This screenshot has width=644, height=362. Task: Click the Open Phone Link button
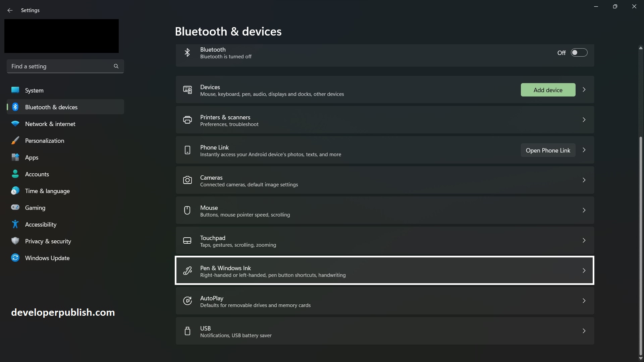[x=548, y=150]
